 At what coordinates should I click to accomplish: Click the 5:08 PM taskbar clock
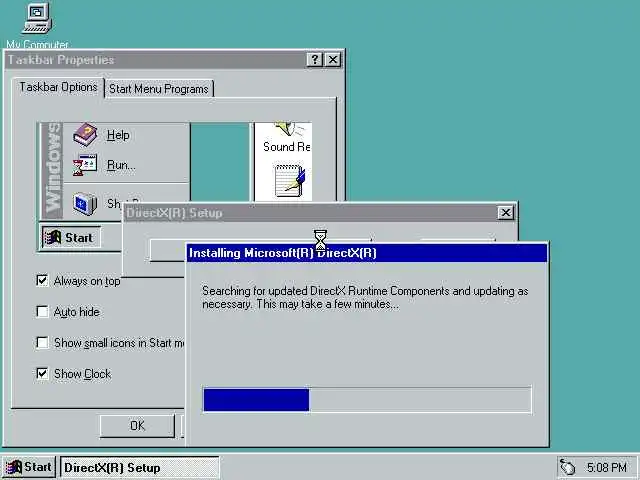(x=607, y=467)
